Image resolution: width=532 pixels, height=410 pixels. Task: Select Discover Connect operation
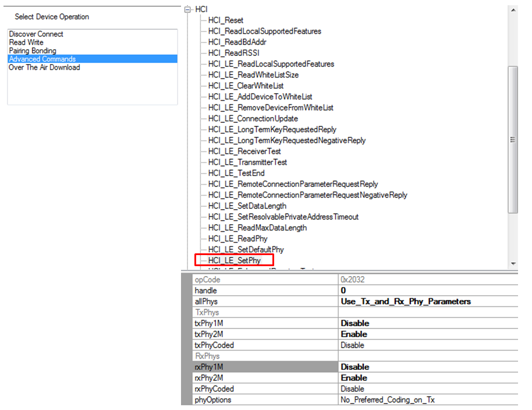pos(36,34)
